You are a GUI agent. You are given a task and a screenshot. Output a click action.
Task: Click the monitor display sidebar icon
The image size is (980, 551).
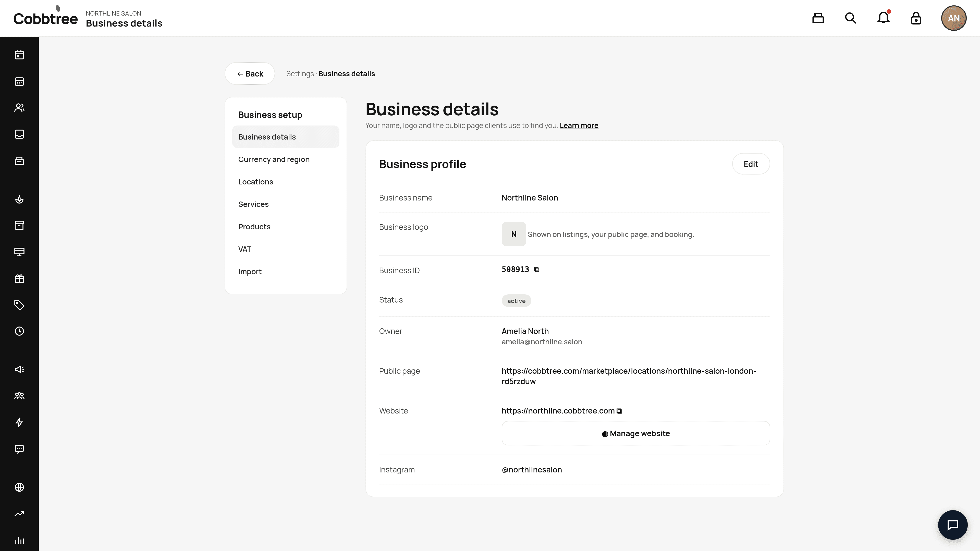[19, 252]
